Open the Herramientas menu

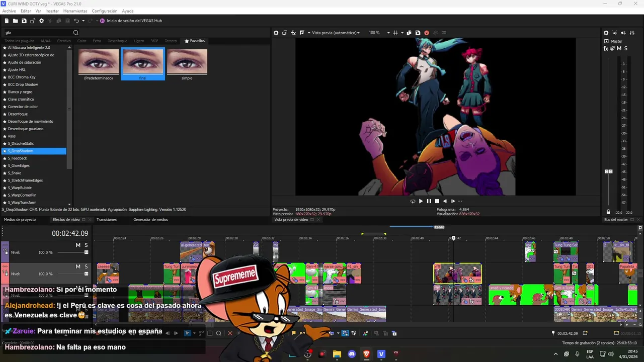(75, 11)
